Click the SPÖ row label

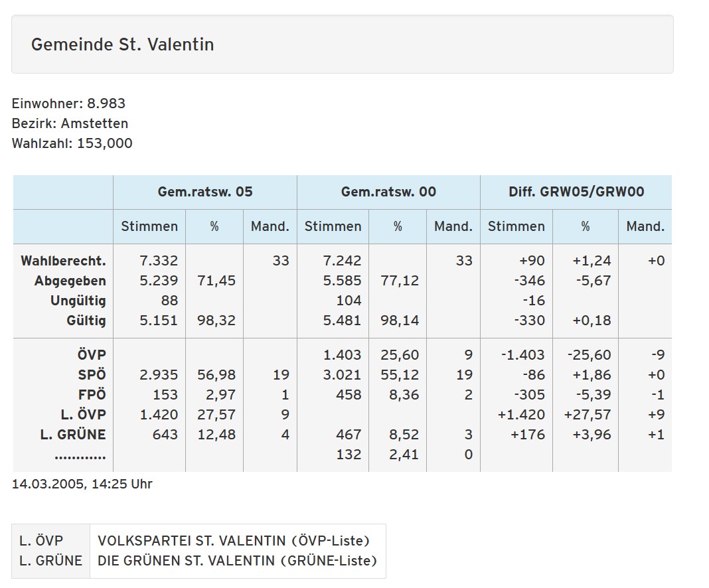point(92,375)
